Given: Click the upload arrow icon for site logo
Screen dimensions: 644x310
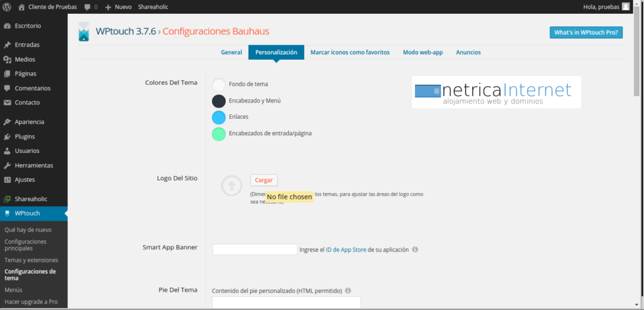Looking at the screenshot, I should [x=231, y=185].
